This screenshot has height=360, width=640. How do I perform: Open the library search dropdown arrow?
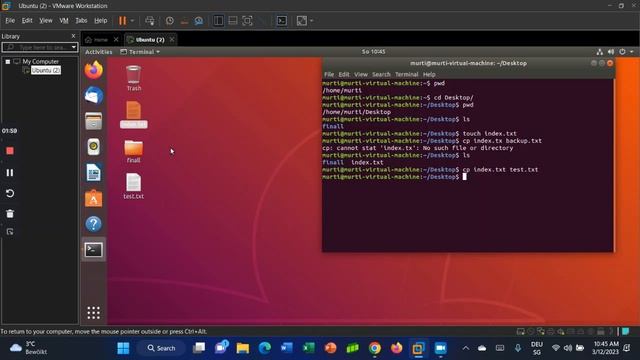point(74,47)
